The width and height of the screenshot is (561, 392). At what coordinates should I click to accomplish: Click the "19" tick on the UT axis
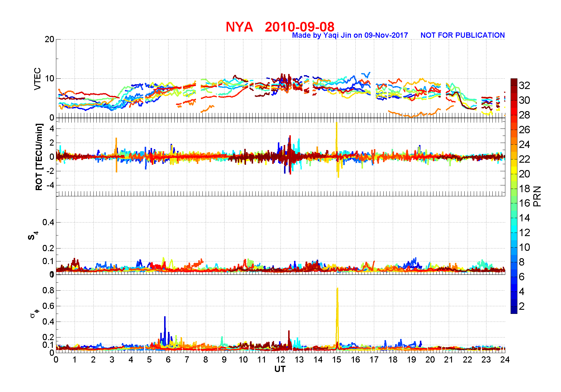click(411, 360)
